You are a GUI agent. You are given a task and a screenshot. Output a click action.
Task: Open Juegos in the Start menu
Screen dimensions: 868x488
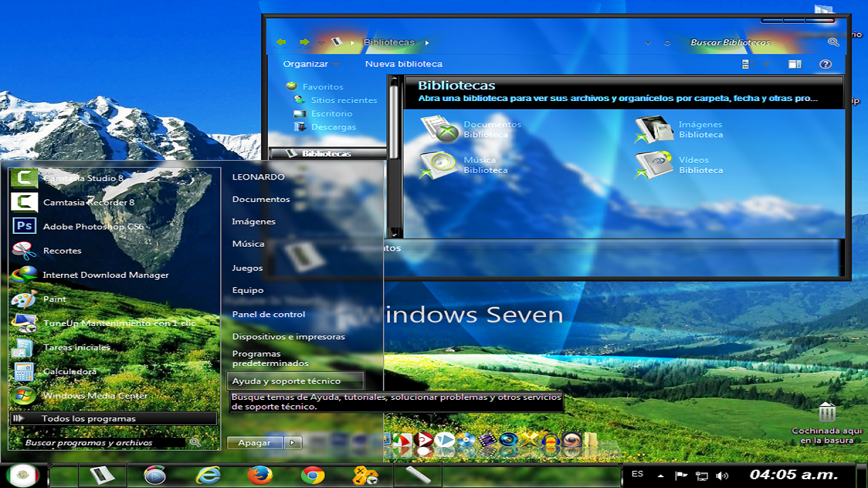tap(248, 268)
